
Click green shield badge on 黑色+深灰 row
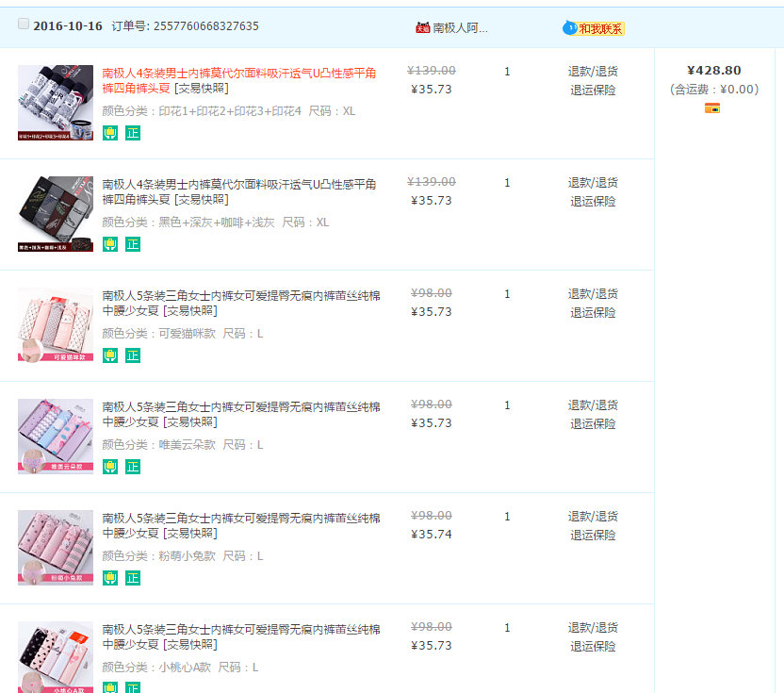click(x=110, y=244)
